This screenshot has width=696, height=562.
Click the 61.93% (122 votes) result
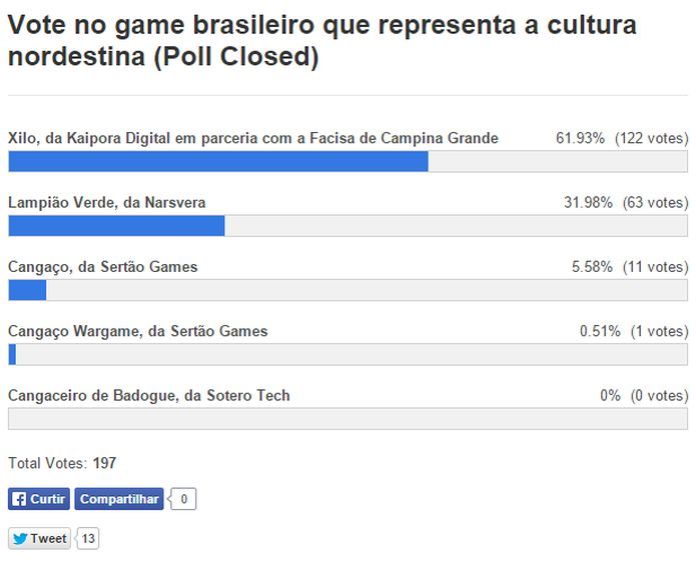click(x=621, y=138)
